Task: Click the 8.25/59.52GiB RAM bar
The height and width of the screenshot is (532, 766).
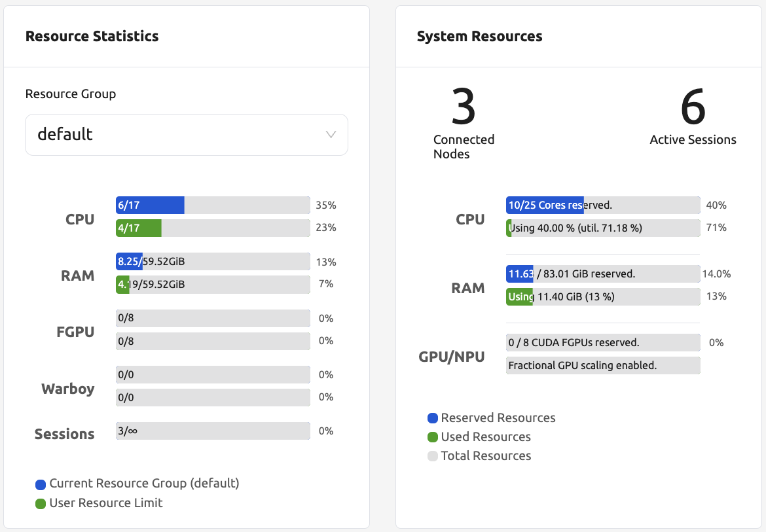Action: pos(213,262)
